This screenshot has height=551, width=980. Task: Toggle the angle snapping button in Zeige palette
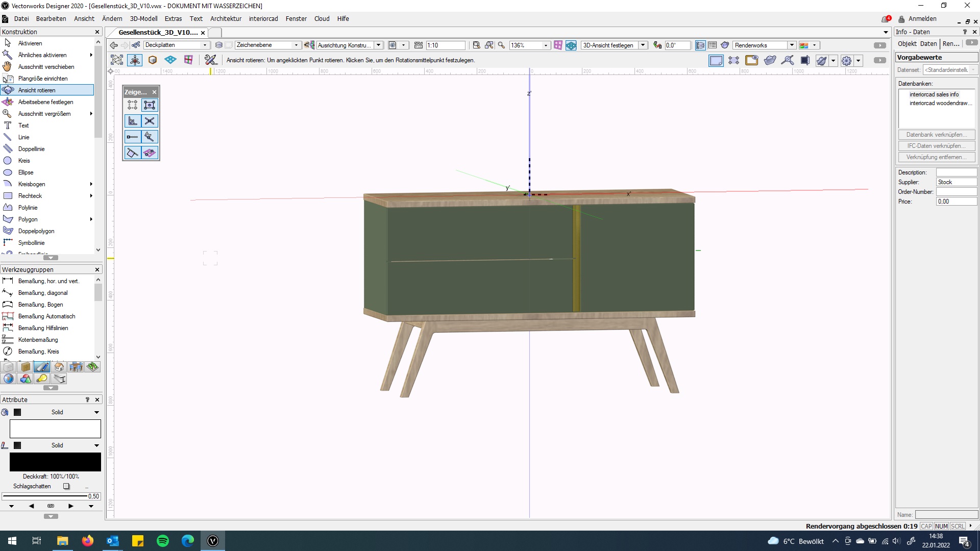[x=132, y=121]
